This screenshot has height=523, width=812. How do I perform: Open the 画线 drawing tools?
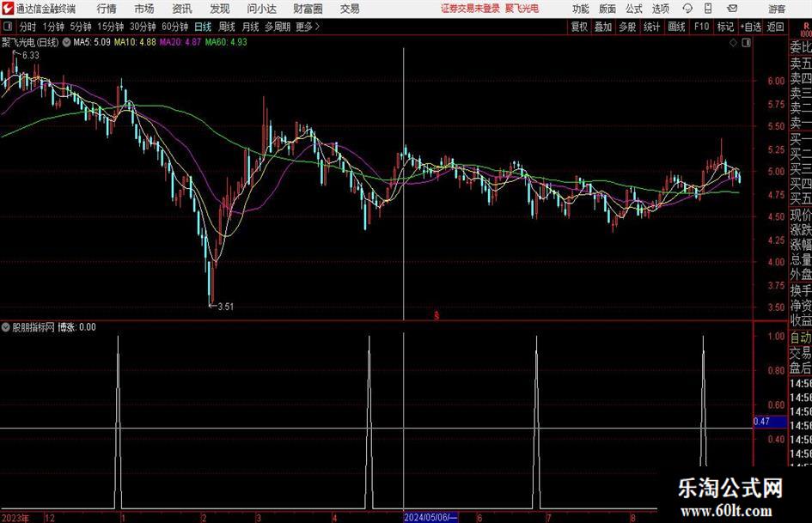coord(676,27)
